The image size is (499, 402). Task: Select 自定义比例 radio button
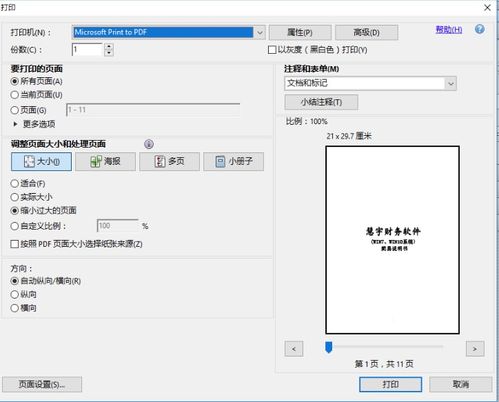tap(14, 226)
